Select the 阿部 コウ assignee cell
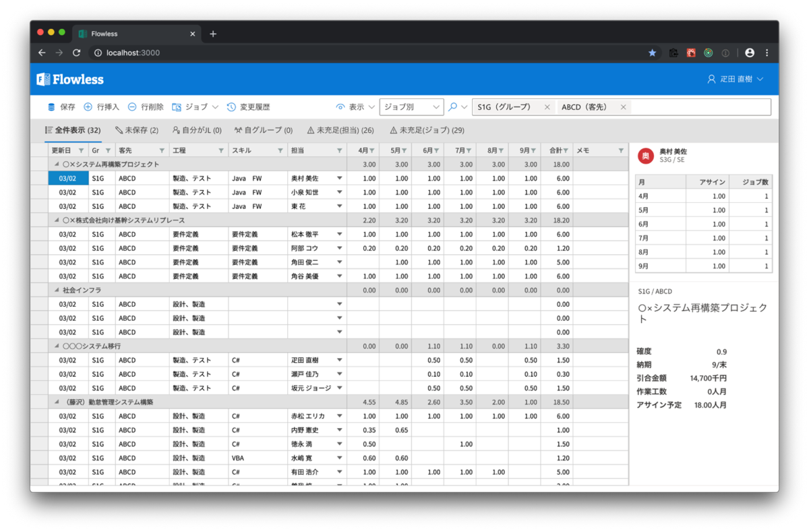The height and width of the screenshot is (532, 809). (317, 249)
